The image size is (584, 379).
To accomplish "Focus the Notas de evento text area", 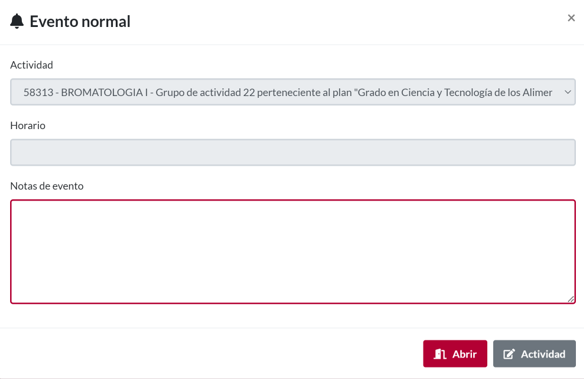I will 293,252.
